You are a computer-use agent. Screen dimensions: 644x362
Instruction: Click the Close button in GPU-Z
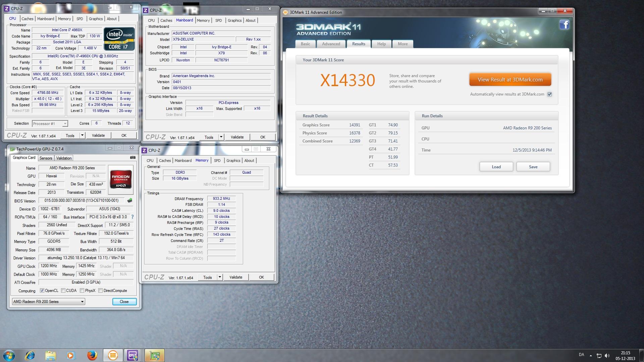click(124, 302)
